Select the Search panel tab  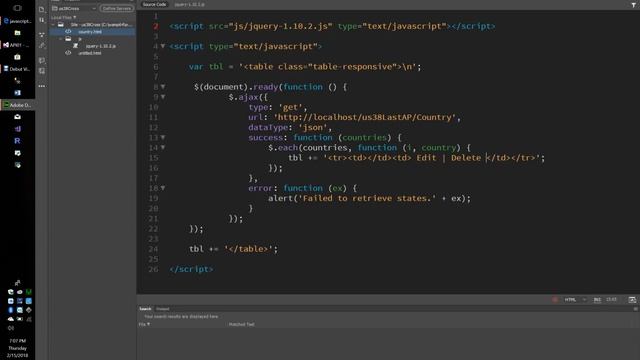145,309
